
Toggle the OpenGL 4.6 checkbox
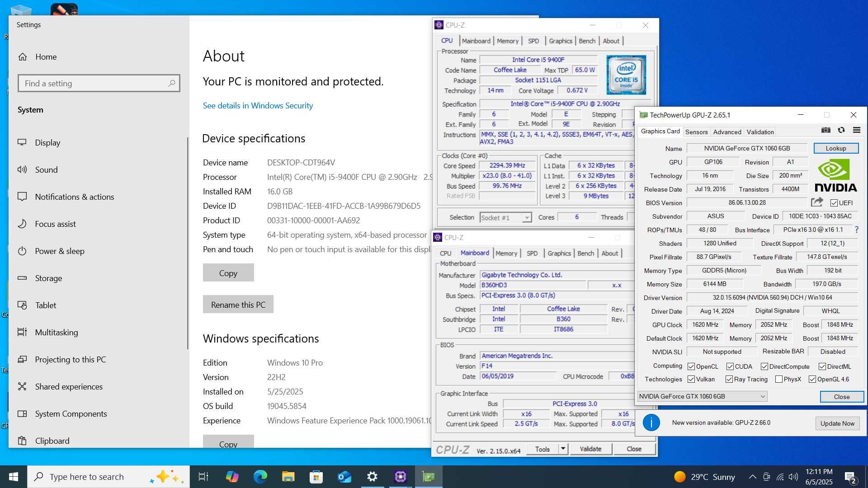pos(812,379)
